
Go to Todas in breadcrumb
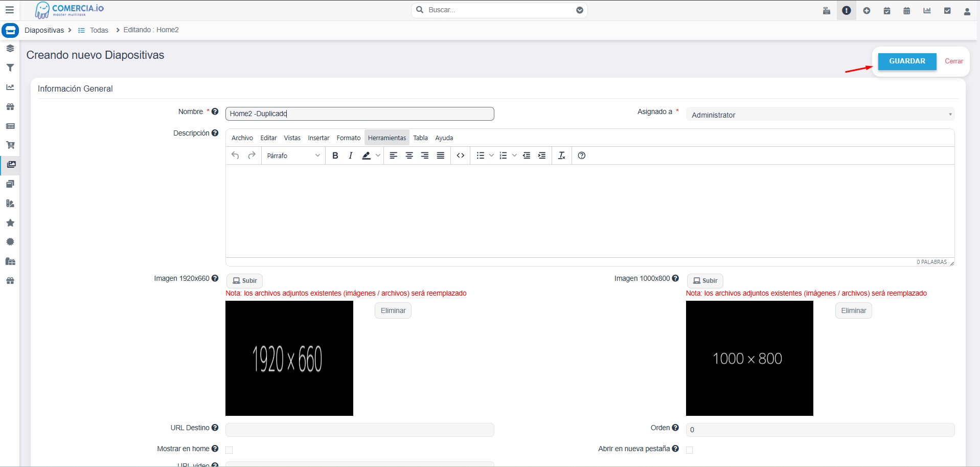(99, 30)
